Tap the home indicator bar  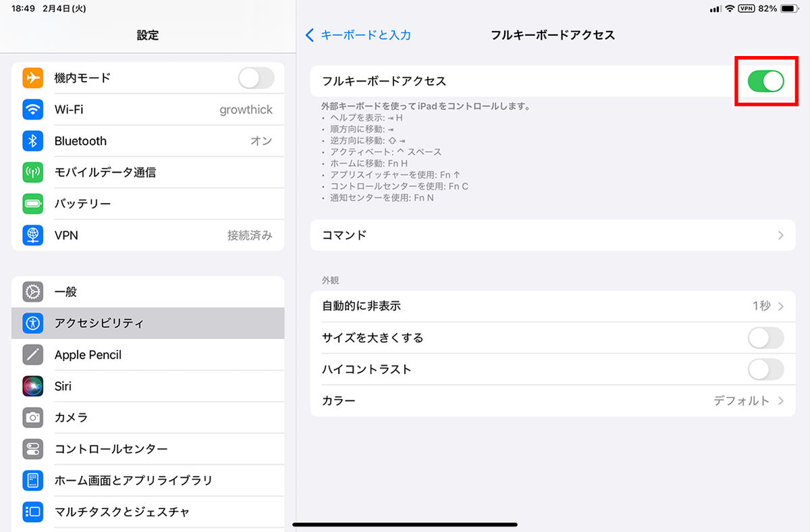pos(405,525)
